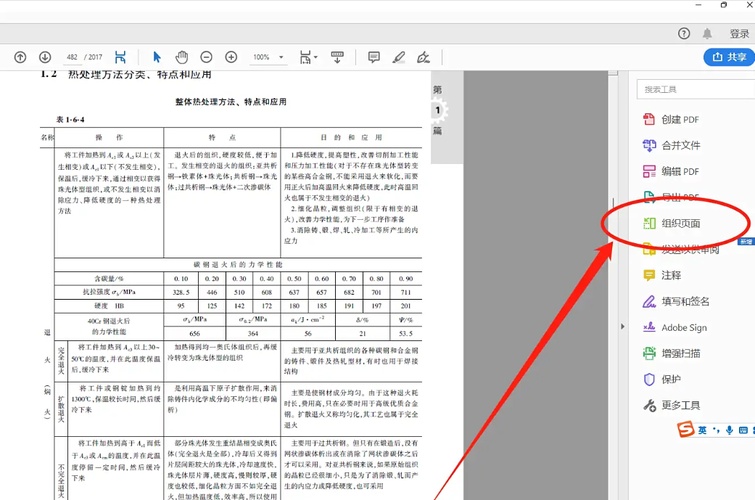The image size is (755, 500).
Task: Open 组织页面 tool
Action: (x=680, y=223)
